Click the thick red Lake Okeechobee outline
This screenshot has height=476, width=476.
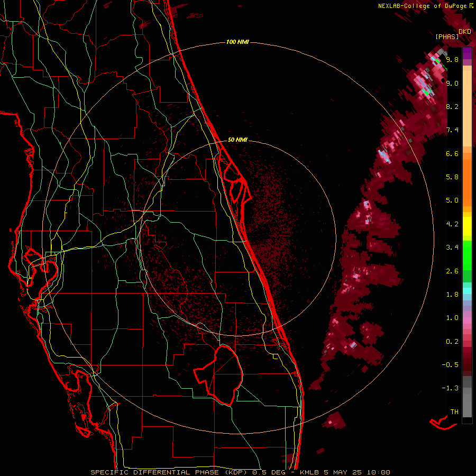[218, 375]
